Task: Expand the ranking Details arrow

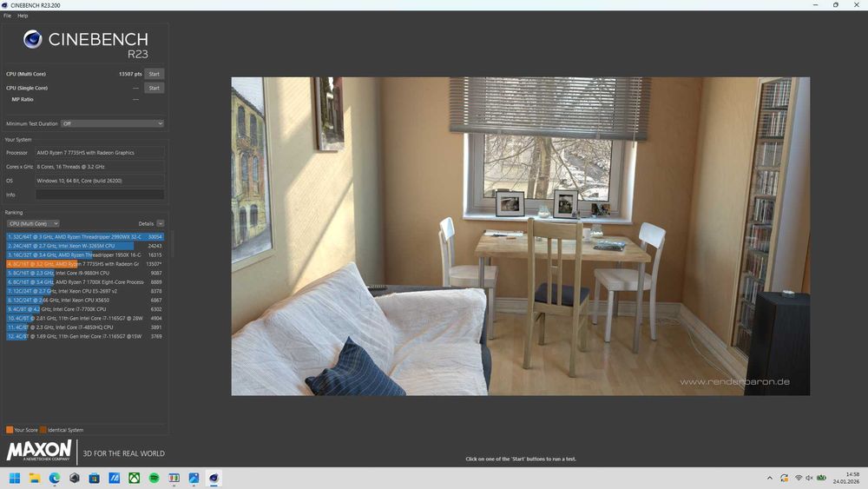Action: click(x=161, y=224)
